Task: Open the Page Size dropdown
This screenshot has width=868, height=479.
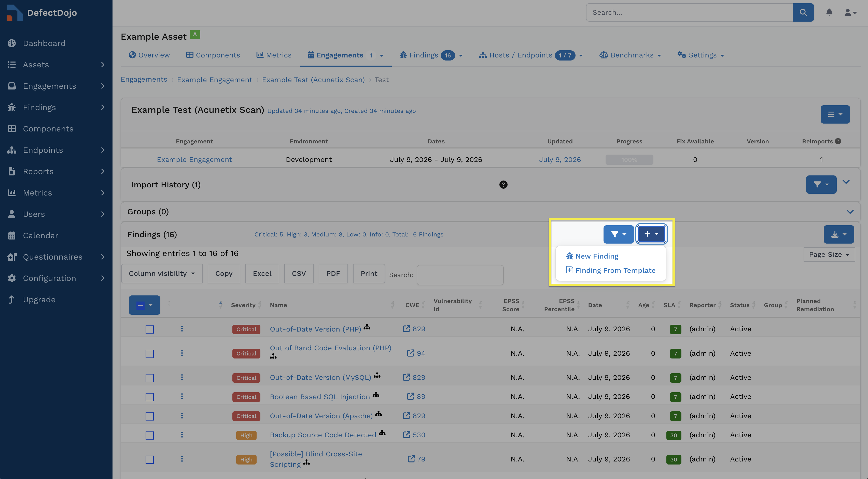Action: (x=829, y=255)
